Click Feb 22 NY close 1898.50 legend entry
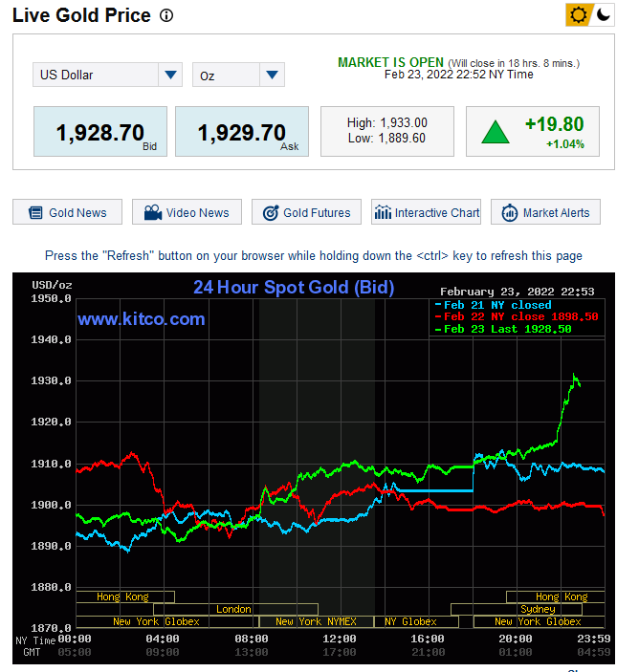The image size is (617, 672). (x=517, y=316)
